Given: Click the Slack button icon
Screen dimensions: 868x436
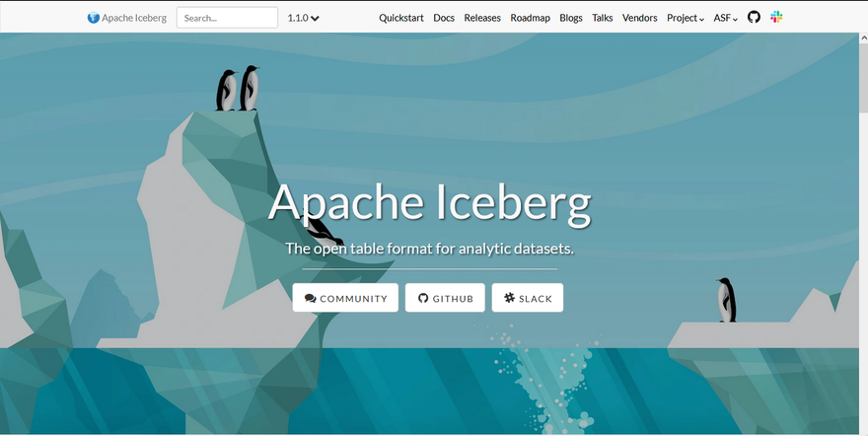Looking at the screenshot, I should pos(509,298).
